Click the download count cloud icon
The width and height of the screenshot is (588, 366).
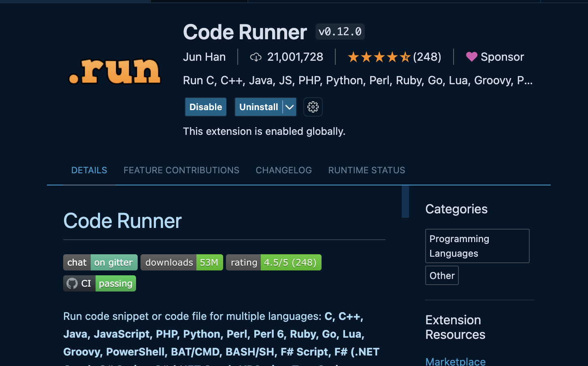click(x=256, y=57)
